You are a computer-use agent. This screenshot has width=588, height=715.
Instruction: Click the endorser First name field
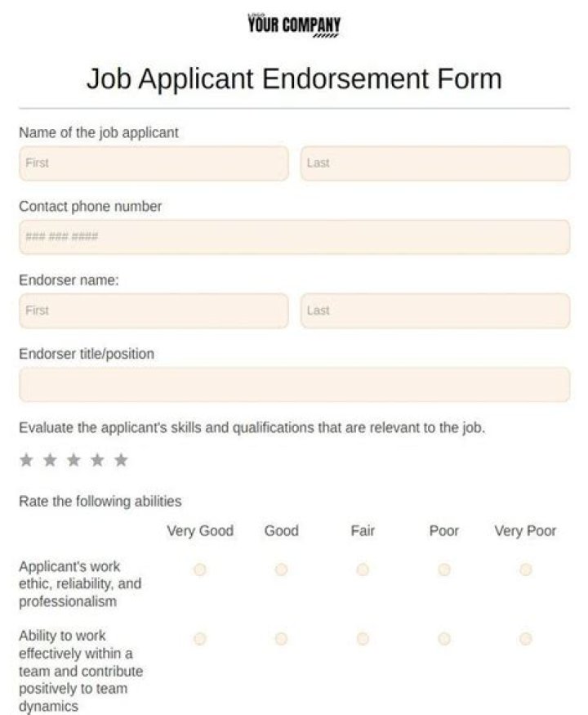(x=154, y=311)
